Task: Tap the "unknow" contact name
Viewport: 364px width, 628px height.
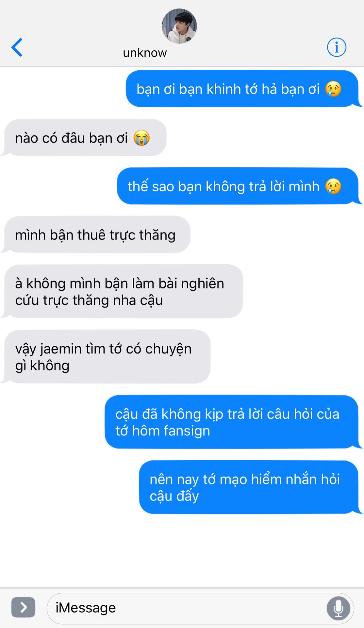Action: click(145, 53)
